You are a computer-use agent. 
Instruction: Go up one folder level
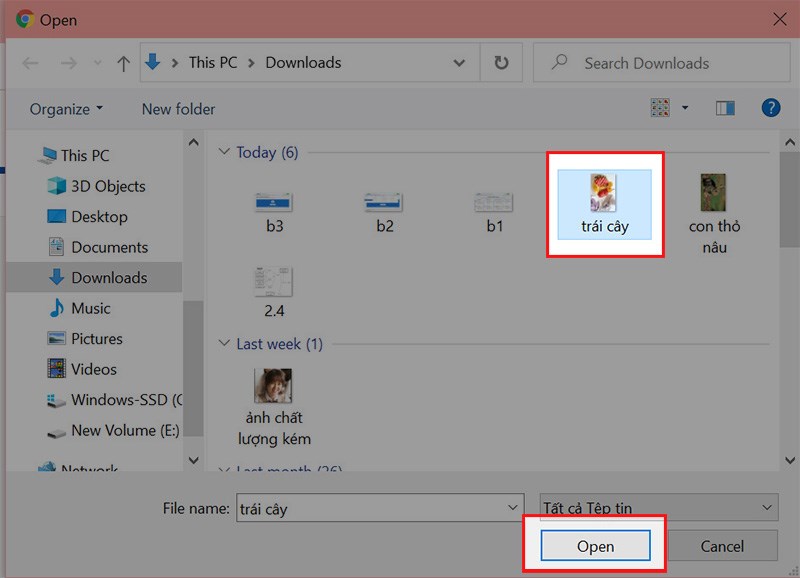(x=123, y=63)
